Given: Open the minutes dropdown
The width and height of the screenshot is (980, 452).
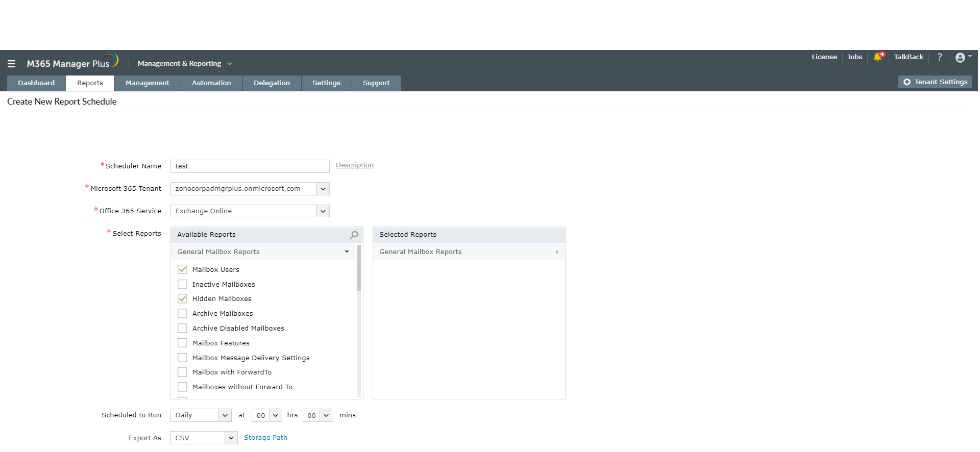Looking at the screenshot, I should [318, 415].
